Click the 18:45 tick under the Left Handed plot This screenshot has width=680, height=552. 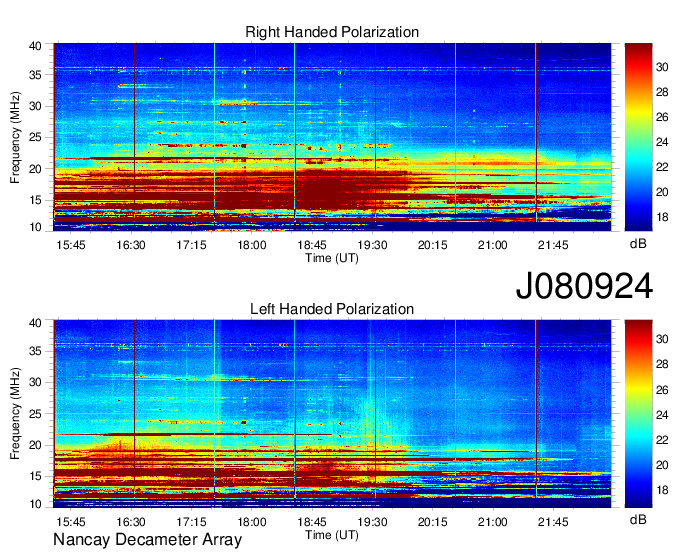pyautogui.click(x=312, y=522)
